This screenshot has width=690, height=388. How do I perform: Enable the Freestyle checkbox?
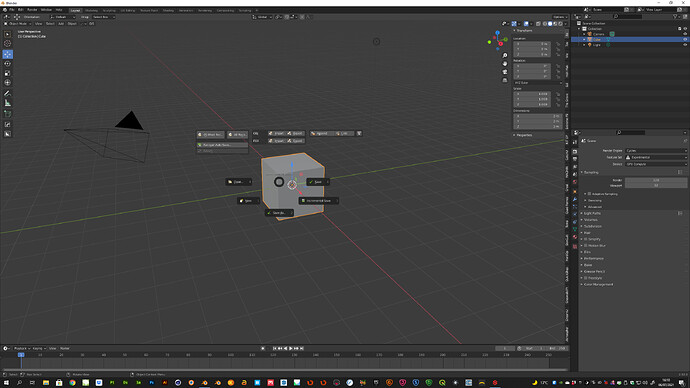[x=586, y=278]
